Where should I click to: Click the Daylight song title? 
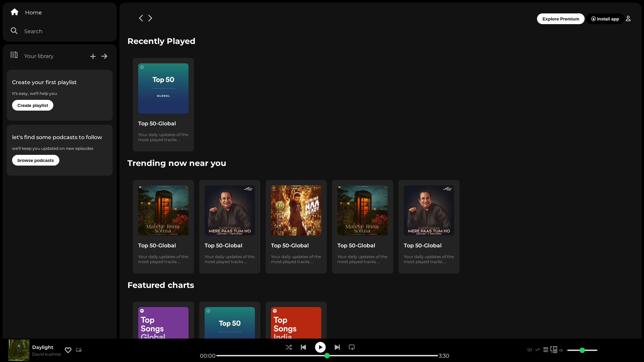[x=43, y=347]
